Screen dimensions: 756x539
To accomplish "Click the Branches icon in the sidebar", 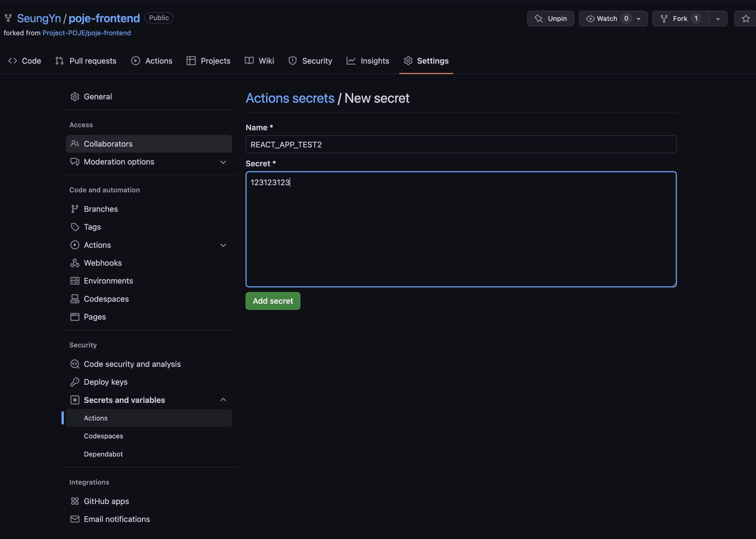I will coord(75,209).
